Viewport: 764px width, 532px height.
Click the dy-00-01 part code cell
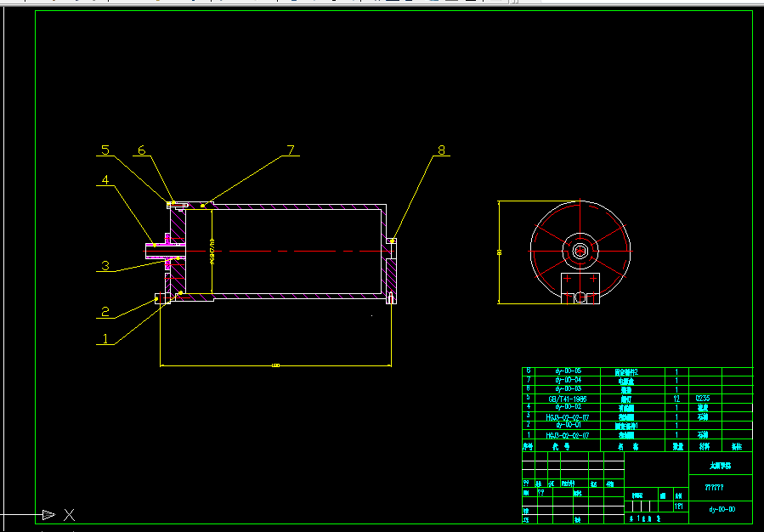(569, 425)
